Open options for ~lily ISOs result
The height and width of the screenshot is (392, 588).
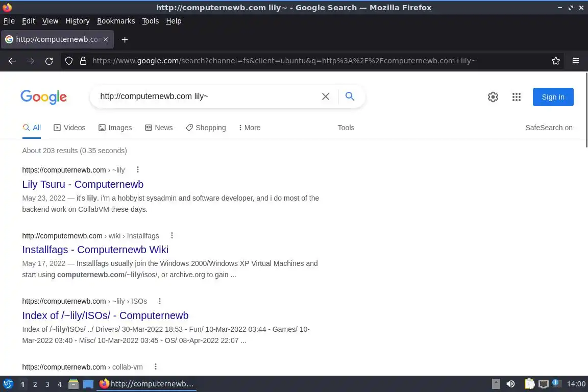(160, 301)
